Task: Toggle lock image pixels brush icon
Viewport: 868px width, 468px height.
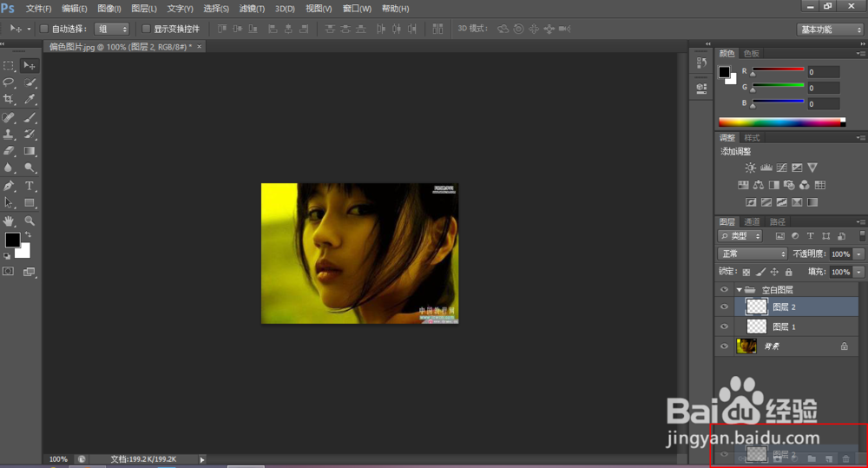Action: (760, 272)
